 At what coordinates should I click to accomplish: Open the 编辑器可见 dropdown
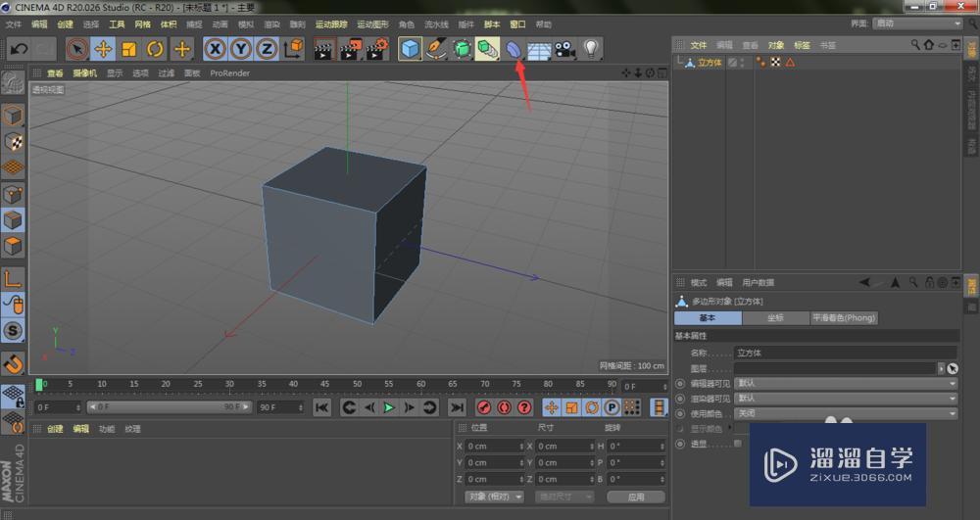click(846, 384)
